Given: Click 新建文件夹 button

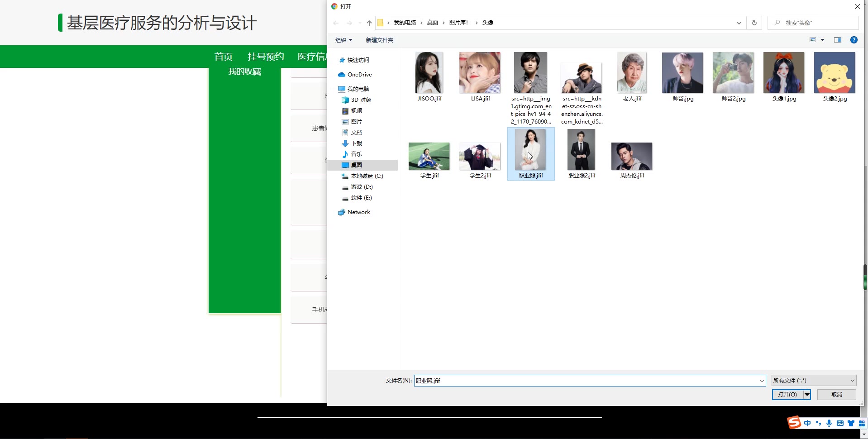Looking at the screenshot, I should click(379, 40).
